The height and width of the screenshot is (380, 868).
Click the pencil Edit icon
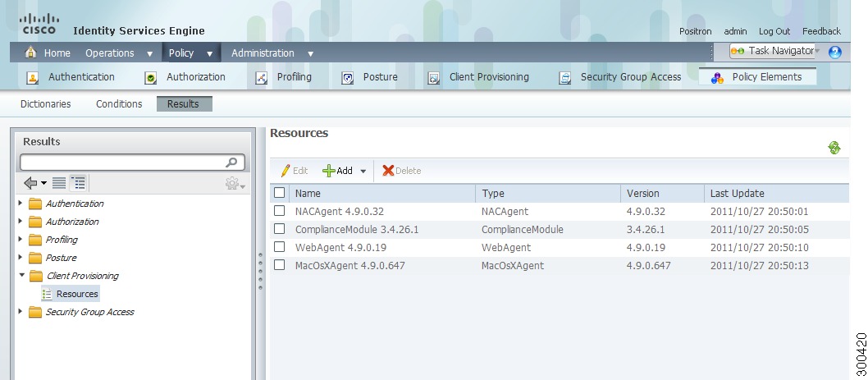click(286, 171)
